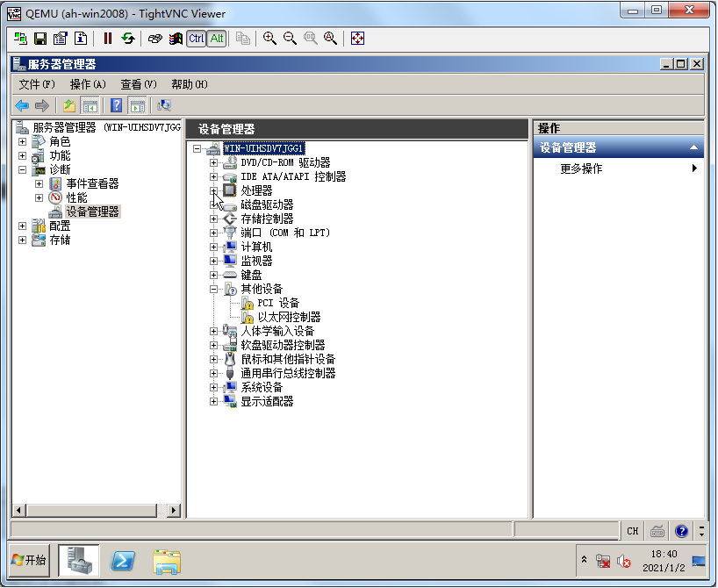Click 更多操作 in the actions pane

click(x=581, y=169)
